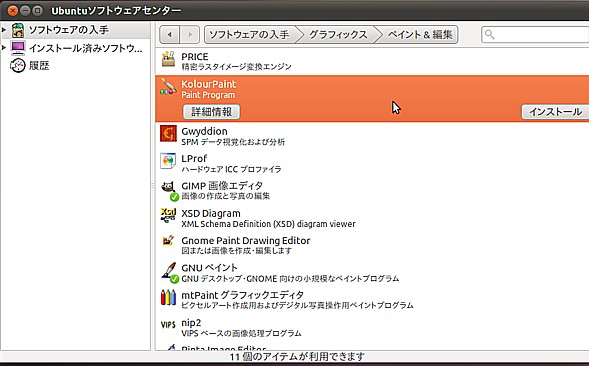Minimize the Ubuntu Software Center window
The height and width of the screenshot is (366, 589).
point(25,11)
